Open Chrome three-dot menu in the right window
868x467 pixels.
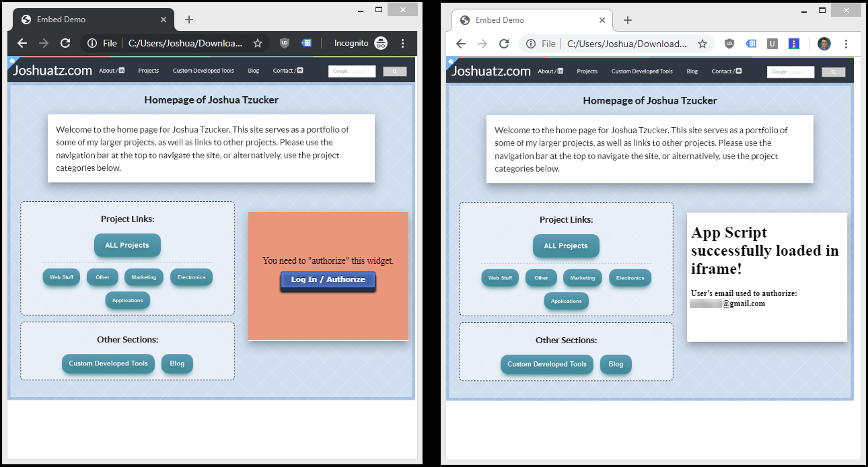(846, 44)
